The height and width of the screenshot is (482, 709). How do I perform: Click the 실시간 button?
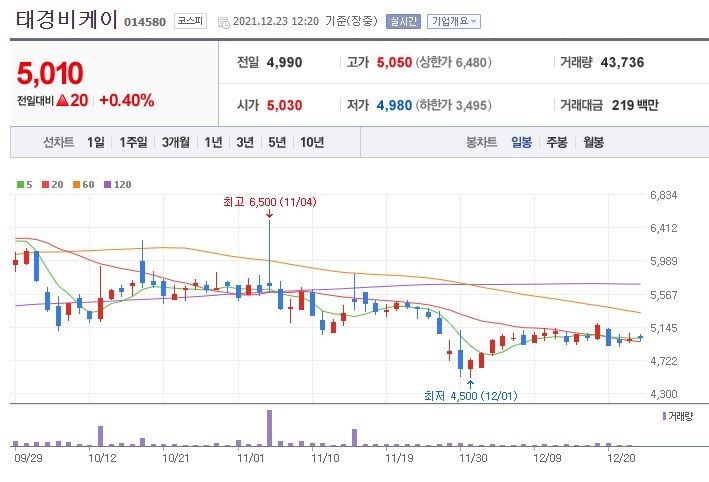tap(403, 21)
